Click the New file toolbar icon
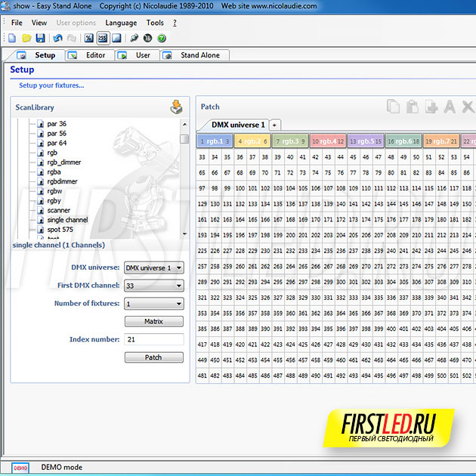The height and width of the screenshot is (476, 476). coord(11,38)
